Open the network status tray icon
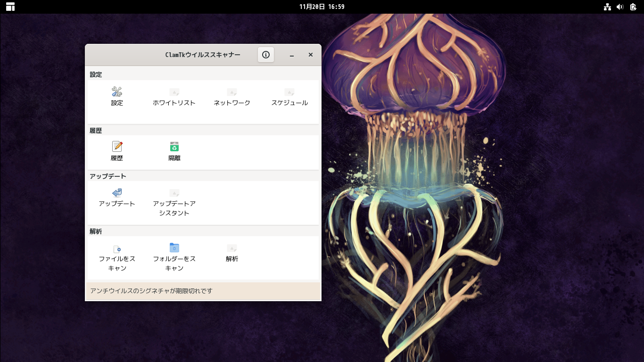Screen dimensions: 644x362 click(607, 7)
